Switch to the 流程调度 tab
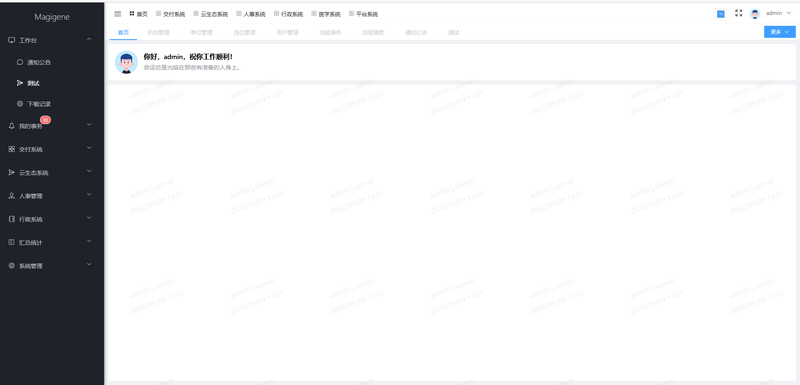 (373, 33)
